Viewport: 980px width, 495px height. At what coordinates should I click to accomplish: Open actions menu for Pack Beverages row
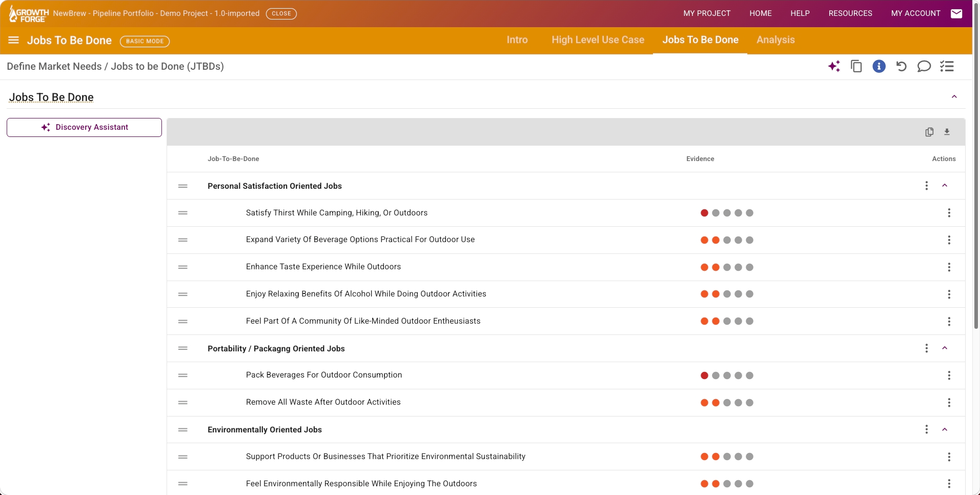pyautogui.click(x=949, y=375)
